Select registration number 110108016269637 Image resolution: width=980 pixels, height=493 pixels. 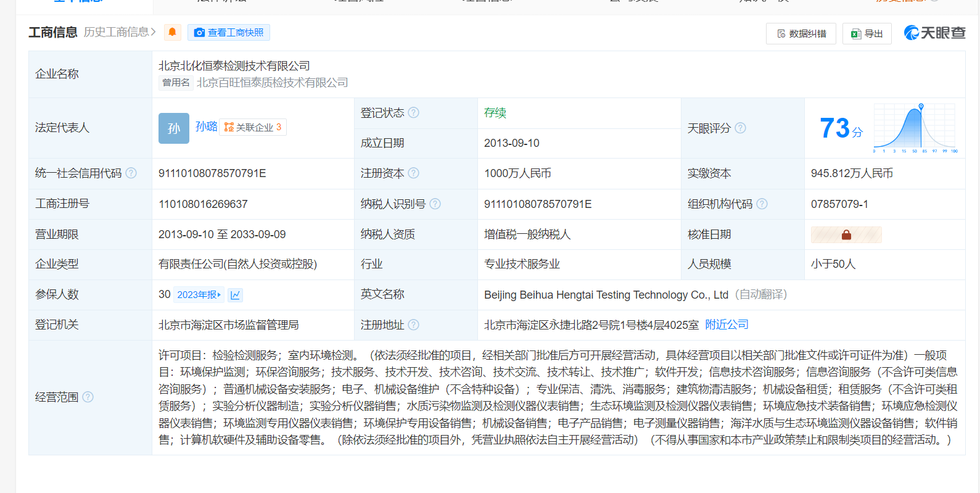point(203,204)
